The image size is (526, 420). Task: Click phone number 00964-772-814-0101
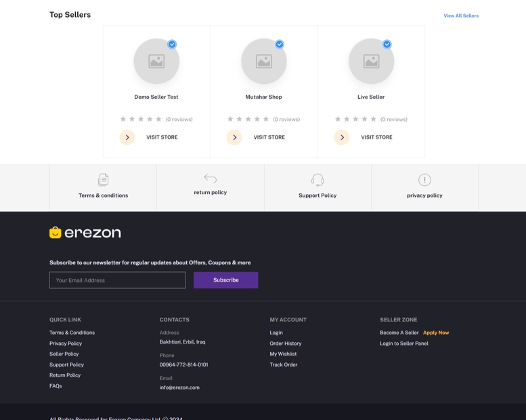pyautogui.click(x=184, y=365)
